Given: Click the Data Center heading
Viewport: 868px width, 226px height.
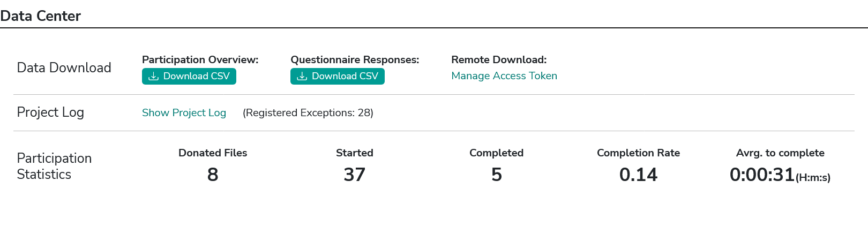Looking at the screenshot, I should [x=41, y=16].
